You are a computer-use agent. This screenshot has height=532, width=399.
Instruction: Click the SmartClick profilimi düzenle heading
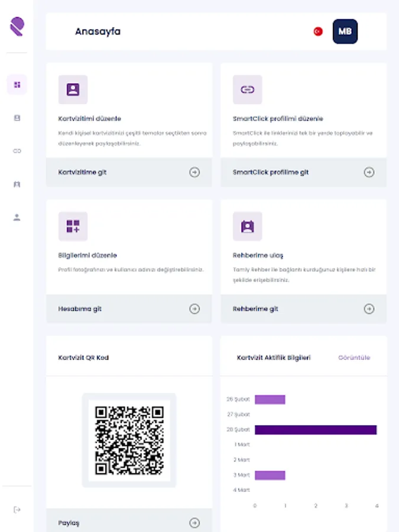coord(278,119)
